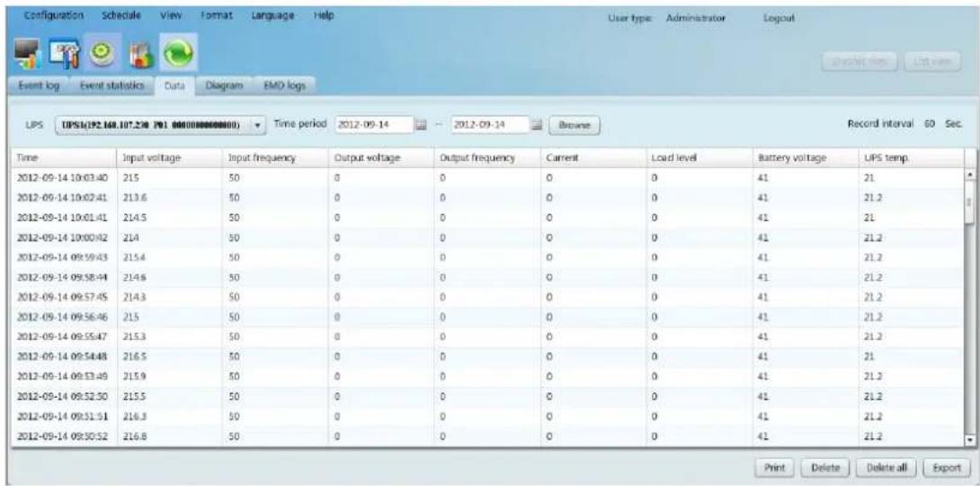Click the Input voltage column header
This screenshot has height=486, width=980.
[169, 158]
